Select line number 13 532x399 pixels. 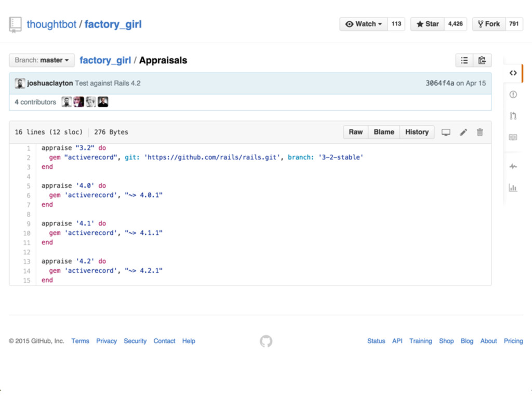point(27,262)
